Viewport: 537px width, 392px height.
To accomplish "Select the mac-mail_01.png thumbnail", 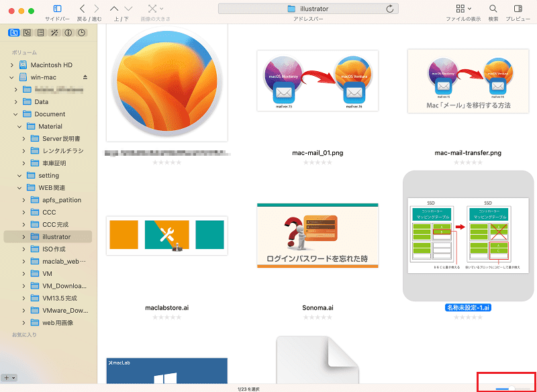I will (318, 81).
